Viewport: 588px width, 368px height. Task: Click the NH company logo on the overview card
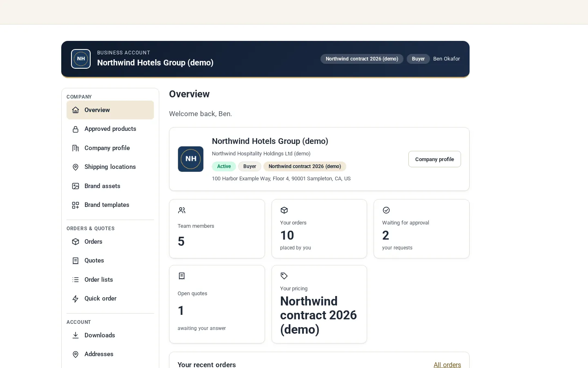(x=191, y=159)
